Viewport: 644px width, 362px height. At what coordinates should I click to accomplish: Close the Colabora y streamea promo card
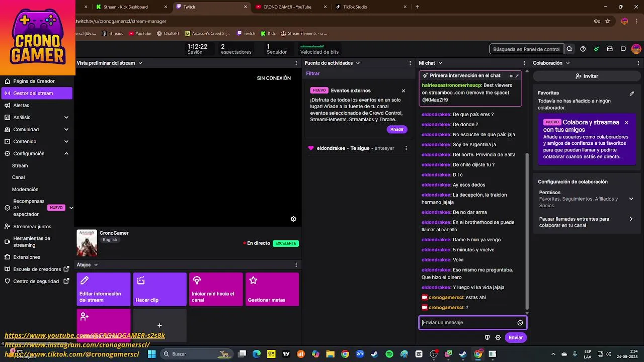pos(626,123)
